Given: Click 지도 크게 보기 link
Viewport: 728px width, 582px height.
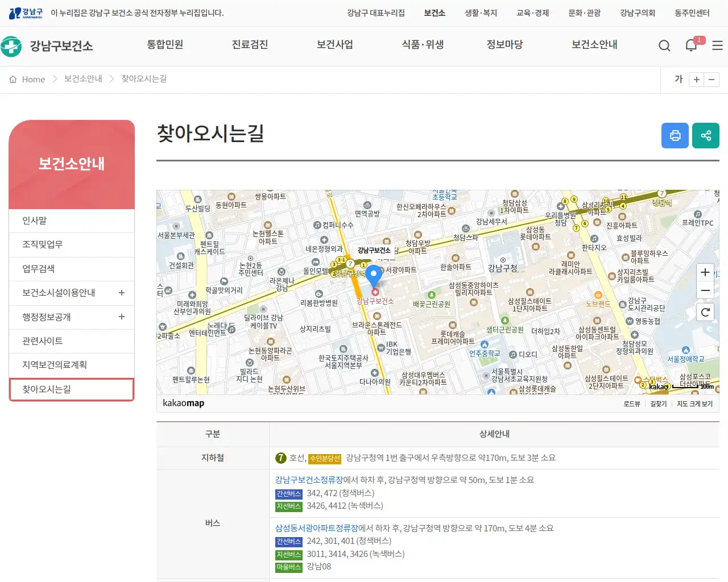Looking at the screenshot, I should point(694,404).
